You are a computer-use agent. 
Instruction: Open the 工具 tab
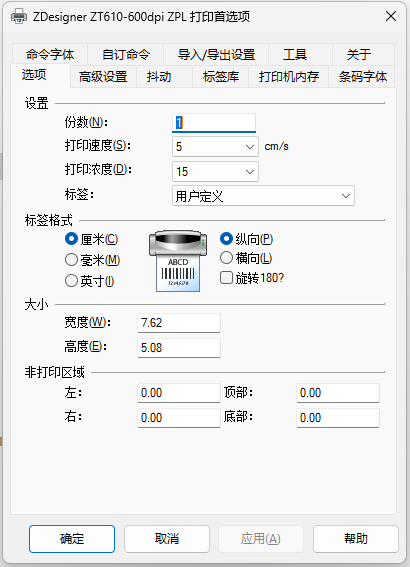point(295,55)
